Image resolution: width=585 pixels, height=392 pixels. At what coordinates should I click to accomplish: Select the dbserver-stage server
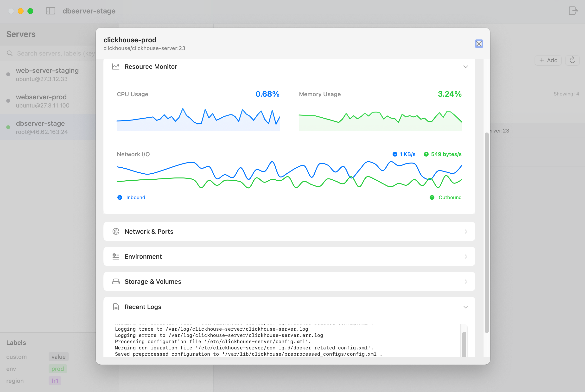tap(48, 127)
